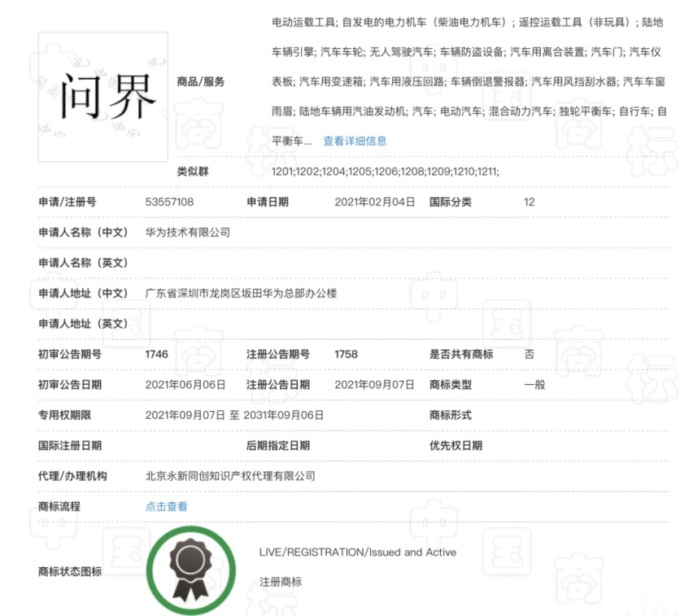Select the applicant name 华为技术有限公司

(x=188, y=233)
